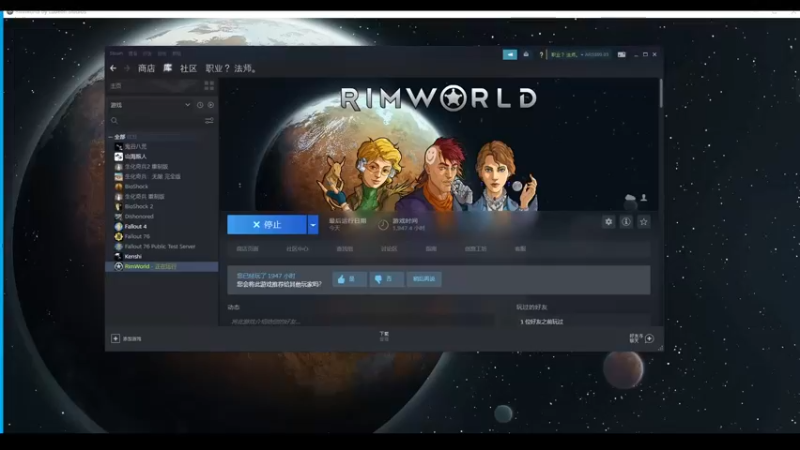Select Fallout 76 Public Test Server entry
Screen dimensions: 800x450
162,246
